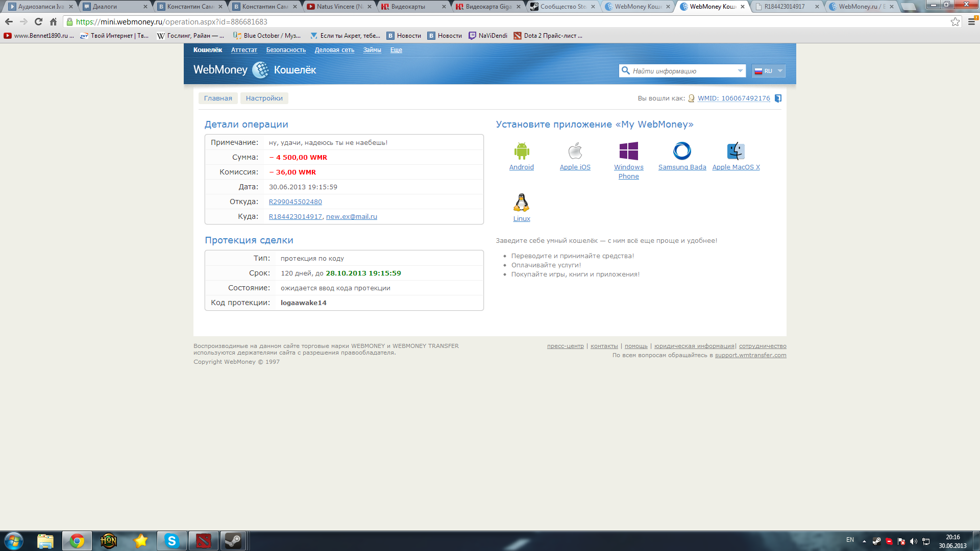Open the Главная navigation tab
The width and height of the screenshot is (980, 551).
[x=218, y=98]
